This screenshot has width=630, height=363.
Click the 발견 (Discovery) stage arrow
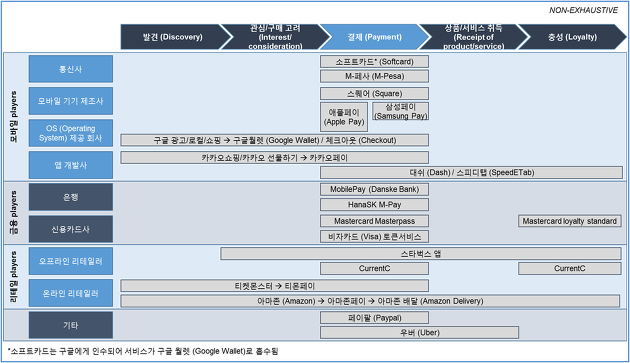coord(173,37)
